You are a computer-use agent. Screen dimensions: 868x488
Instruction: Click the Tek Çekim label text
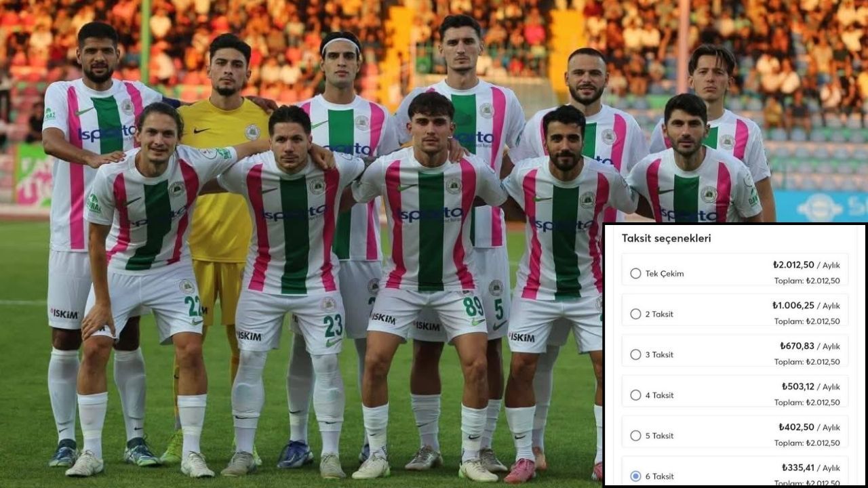[665, 274]
